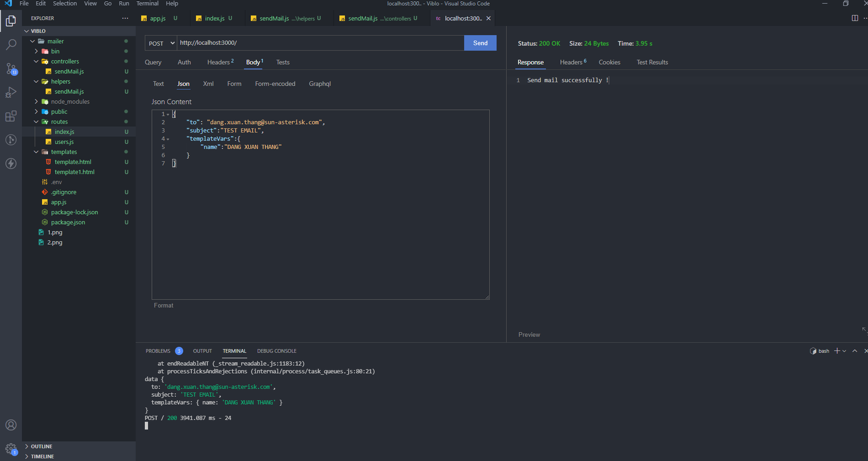868x461 pixels.
Task: Select the Form body type tab
Action: [234, 84]
